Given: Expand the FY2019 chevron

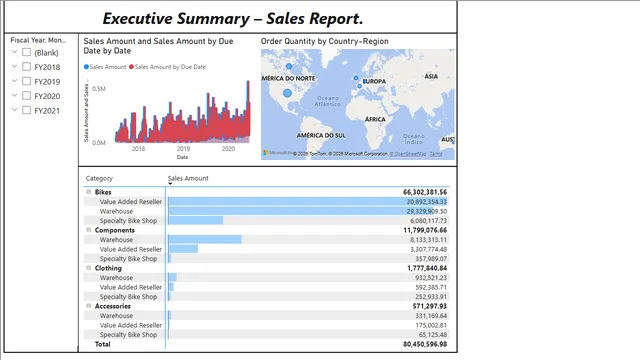Looking at the screenshot, I should [x=14, y=81].
